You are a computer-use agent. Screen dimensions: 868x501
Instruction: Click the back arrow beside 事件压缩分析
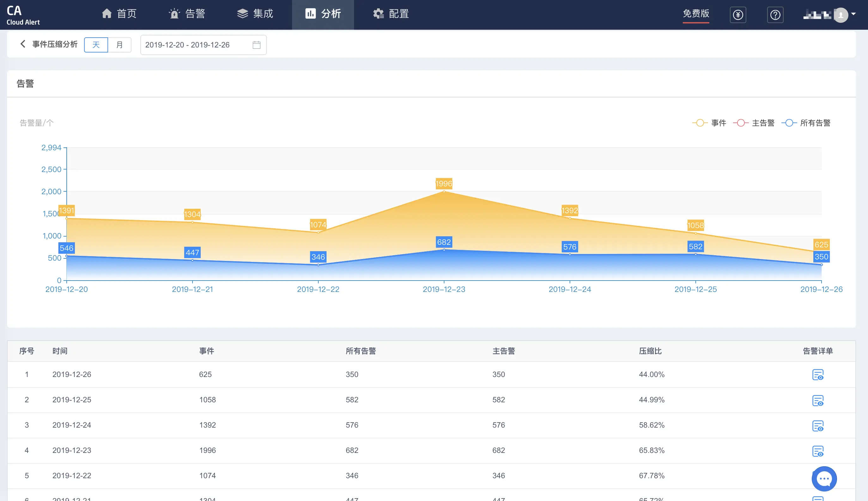[23, 44]
